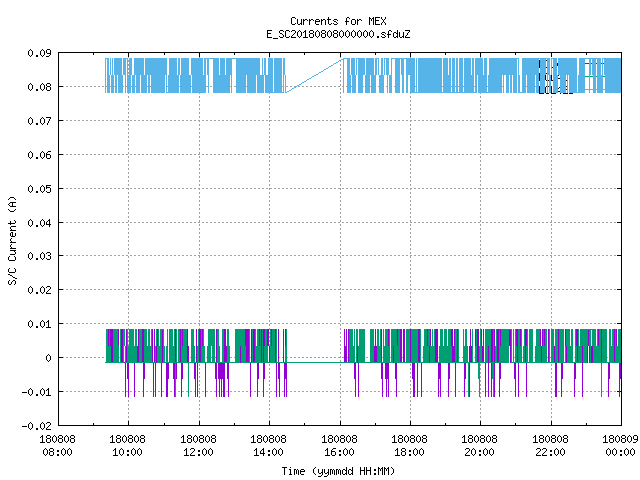Click the x-axis time label '08:00'

click(x=58, y=452)
